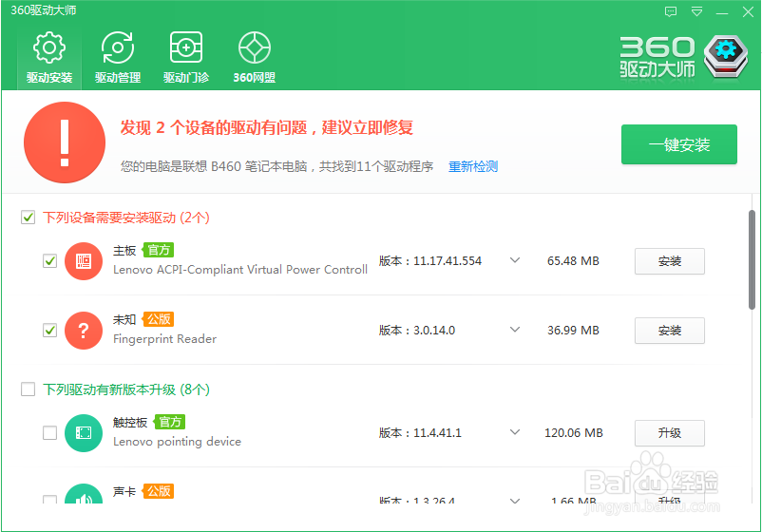
Task: Minimize the 360驱动大师 window
Action: [x=722, y=12]
